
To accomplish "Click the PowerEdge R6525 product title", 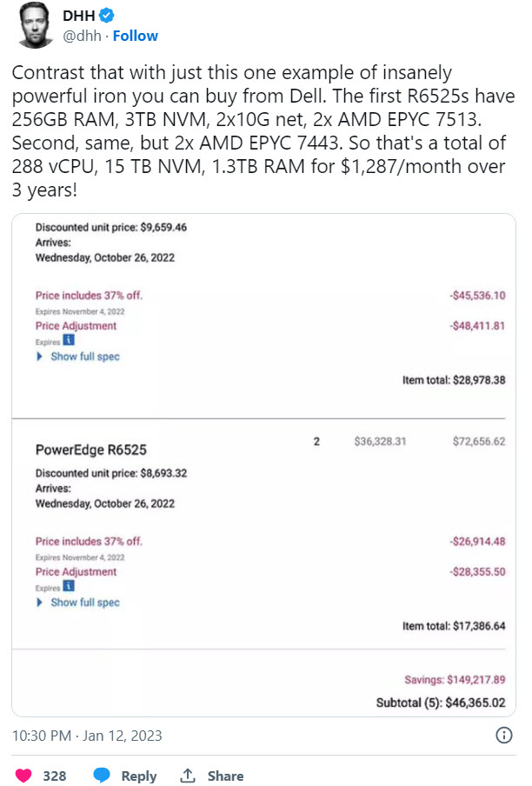I will [91, 450].
